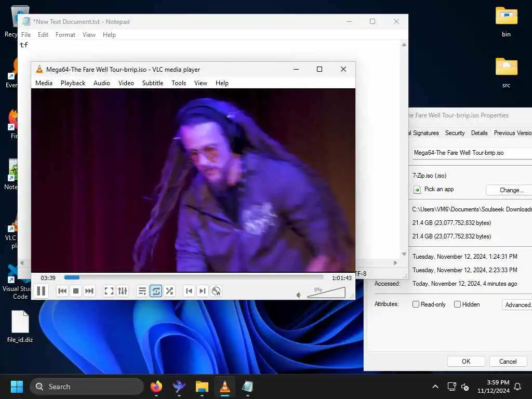
Task: Toggle random shuffle in VLC
Action: (169, 291)
